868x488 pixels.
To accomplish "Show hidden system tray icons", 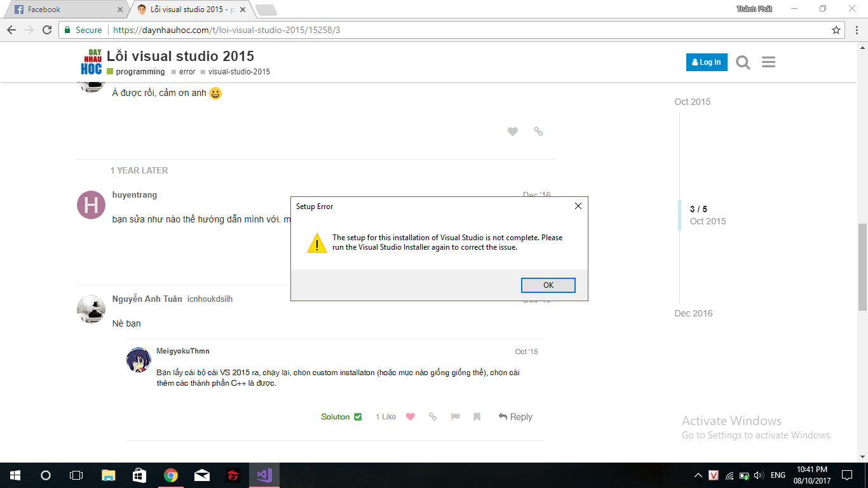I will click(698, 475).
